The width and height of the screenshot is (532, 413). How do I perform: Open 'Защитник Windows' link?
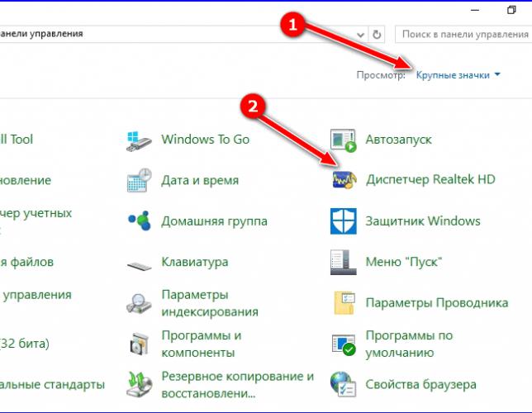[x=423, y=221]
